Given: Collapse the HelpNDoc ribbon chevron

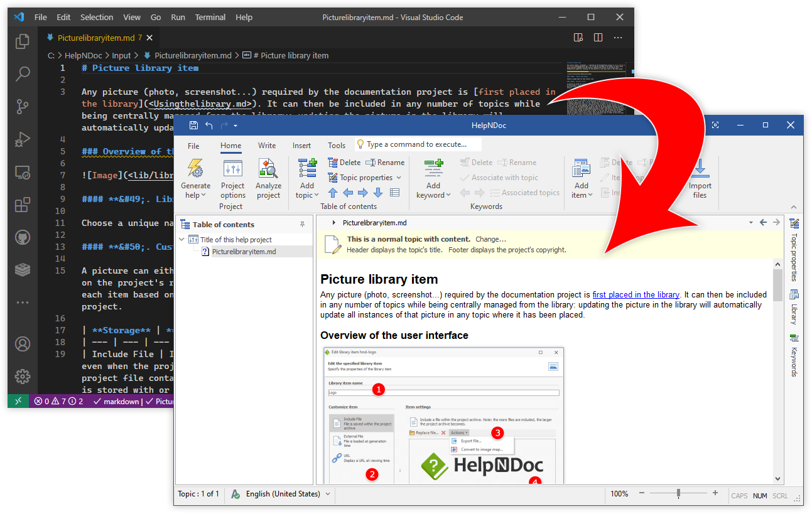Looking at the screenshot, I should coord(794,207).
